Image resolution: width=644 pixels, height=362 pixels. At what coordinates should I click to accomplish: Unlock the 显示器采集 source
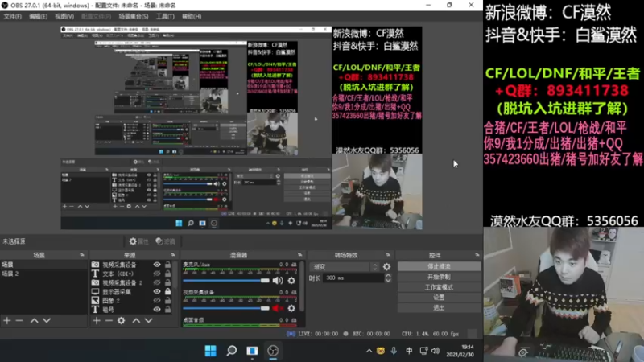[x=167, y=291]
